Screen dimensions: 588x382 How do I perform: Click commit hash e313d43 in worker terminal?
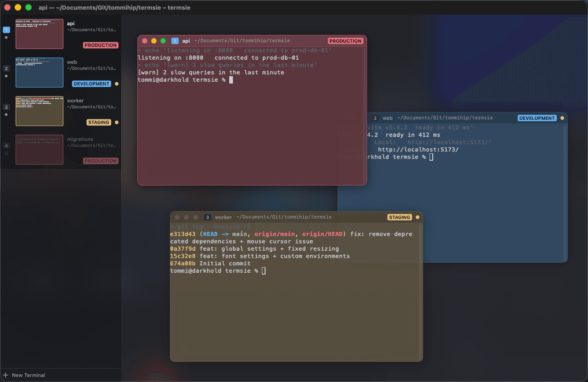[x=183, y=234]
